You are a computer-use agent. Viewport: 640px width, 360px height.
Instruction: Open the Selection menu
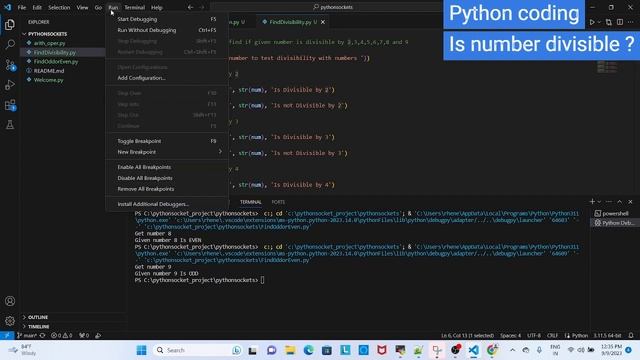[x=59, y=7]
